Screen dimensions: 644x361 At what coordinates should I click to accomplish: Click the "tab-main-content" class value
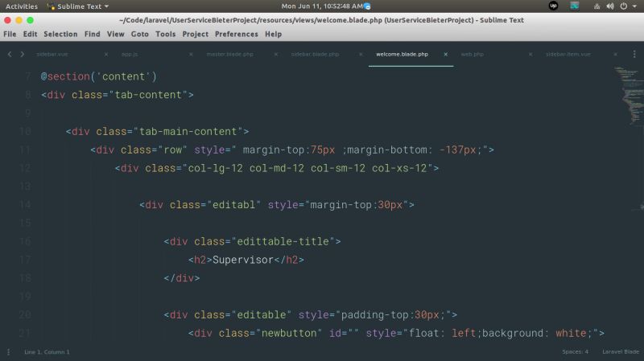[188, 131]
